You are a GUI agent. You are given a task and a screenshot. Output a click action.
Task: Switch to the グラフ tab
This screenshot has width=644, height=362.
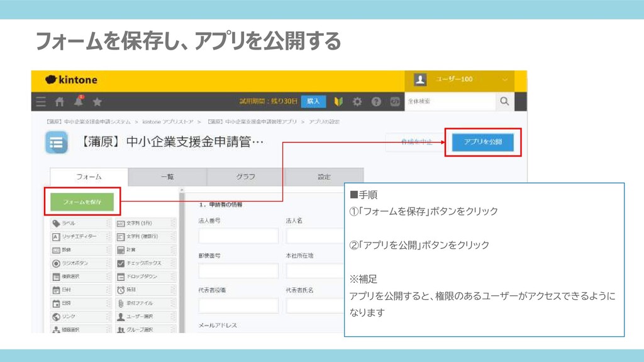coord(246,177)
